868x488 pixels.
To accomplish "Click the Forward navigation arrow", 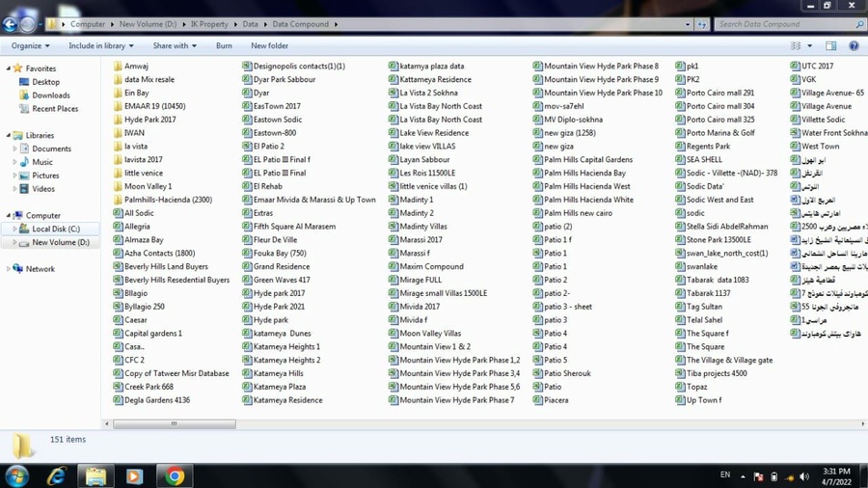I will (x=27, y=24).
